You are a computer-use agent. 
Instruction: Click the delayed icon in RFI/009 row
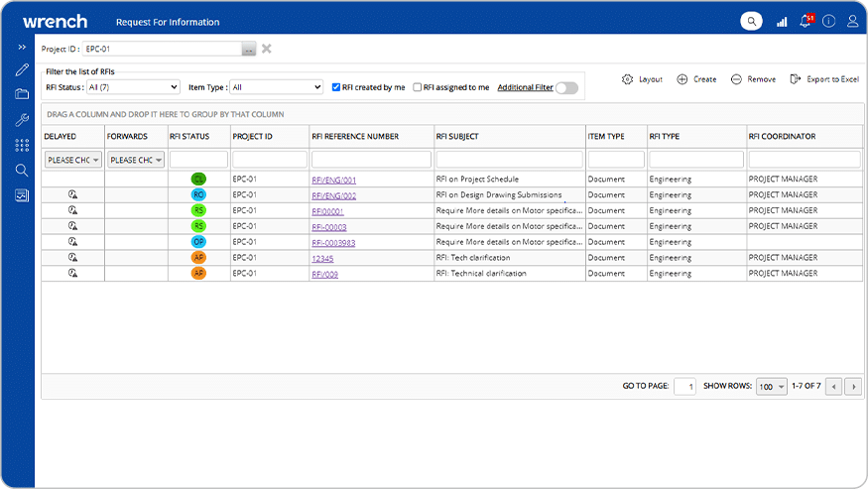point(72,273)
